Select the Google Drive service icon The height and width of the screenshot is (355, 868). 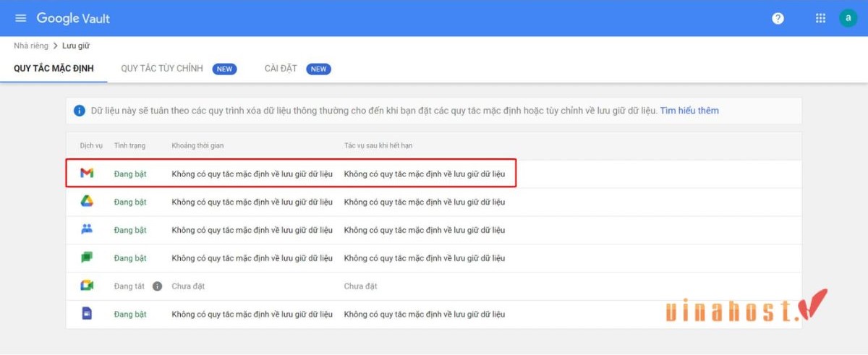(x=87, y=202)
